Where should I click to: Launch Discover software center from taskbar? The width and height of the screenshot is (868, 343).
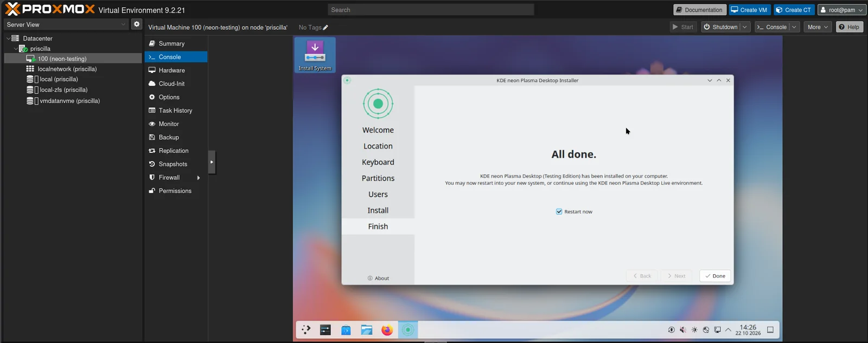[x=346, y=329]
